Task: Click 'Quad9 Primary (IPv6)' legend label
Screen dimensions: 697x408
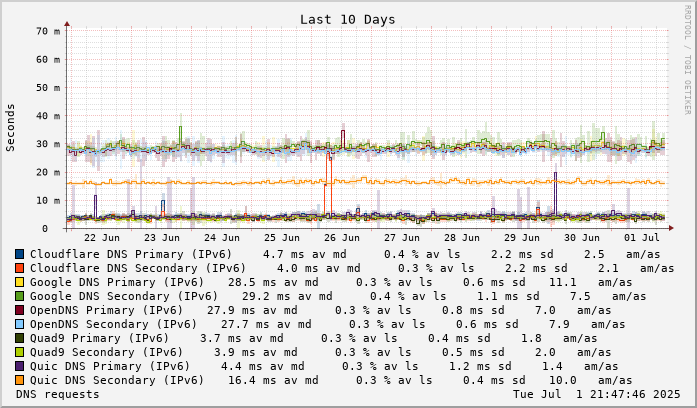Action: click(x=100, y=338)
